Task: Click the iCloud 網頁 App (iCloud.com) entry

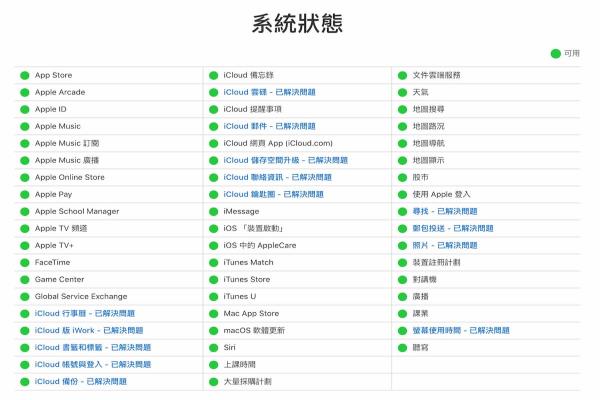Action: (x=278, y=143)
